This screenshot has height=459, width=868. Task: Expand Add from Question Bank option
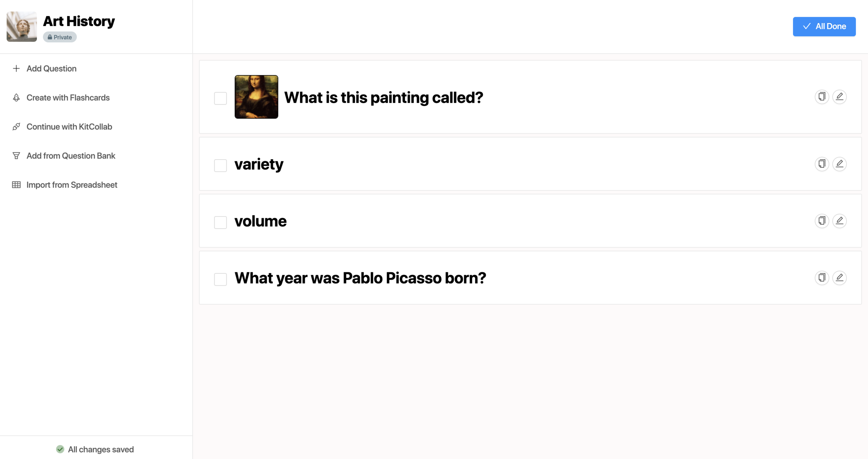[x=70, y=156]
